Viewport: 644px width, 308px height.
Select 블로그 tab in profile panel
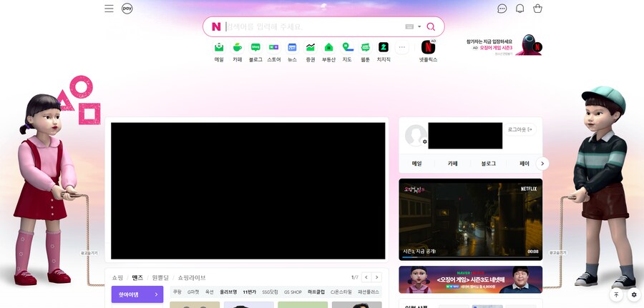tap(488, 163)
